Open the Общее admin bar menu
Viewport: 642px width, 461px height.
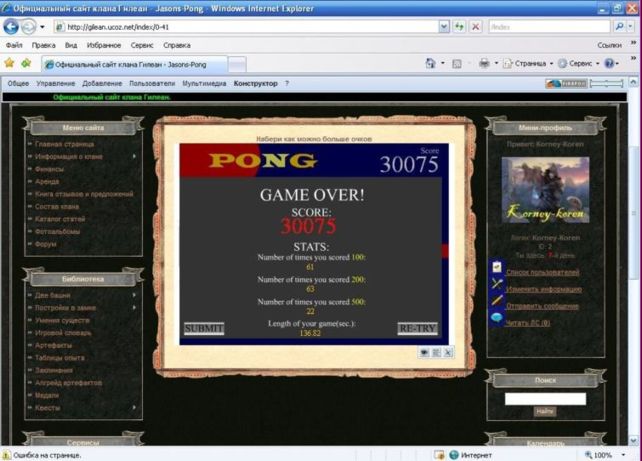(18, 84)
